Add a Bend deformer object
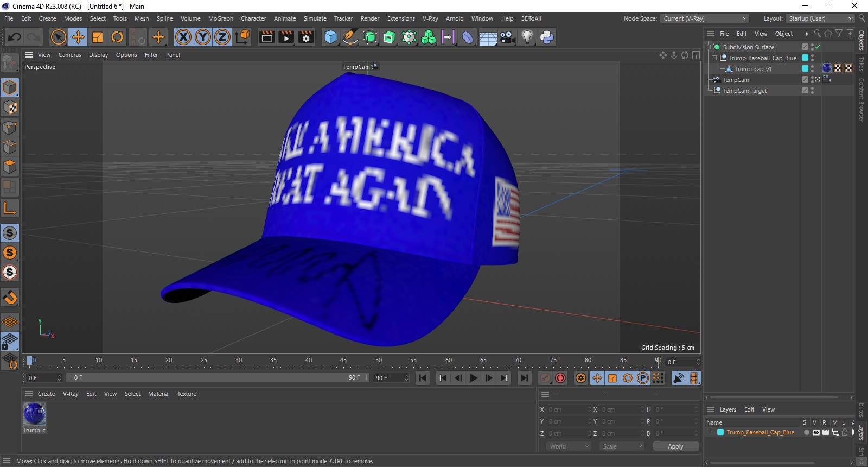The image size is (868, 467). tap(468, 37)
